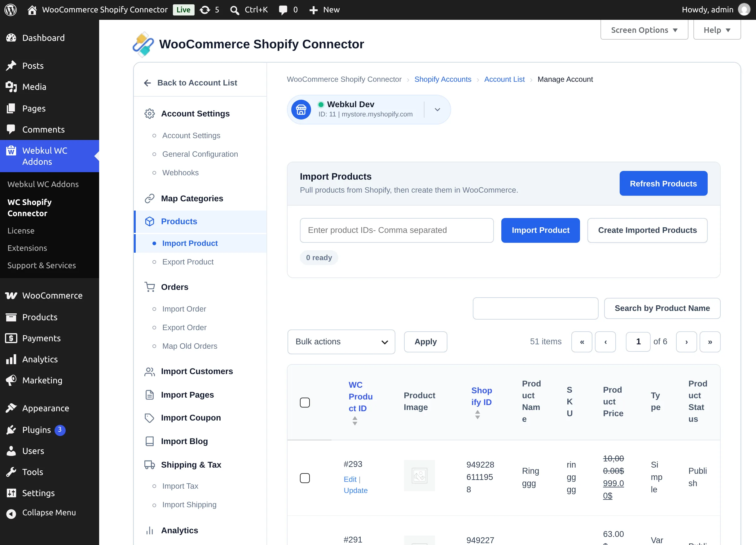Click the Update link for product #293

(x=355, y=490)
